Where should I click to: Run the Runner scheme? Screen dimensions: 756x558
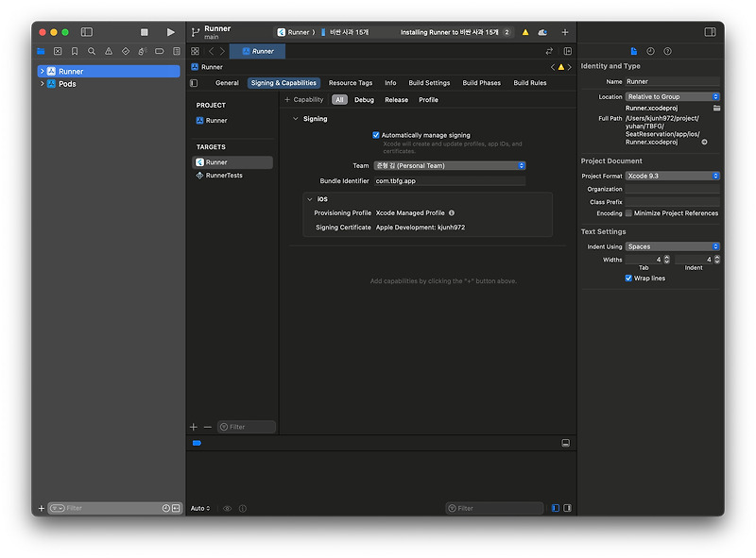pyautogui.click(x=171, y=32)
